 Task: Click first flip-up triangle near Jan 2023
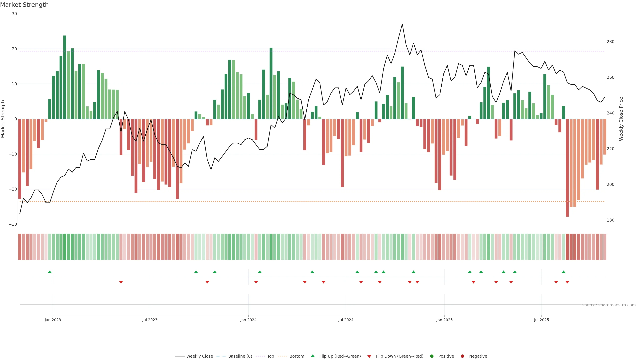click(50, 272)
